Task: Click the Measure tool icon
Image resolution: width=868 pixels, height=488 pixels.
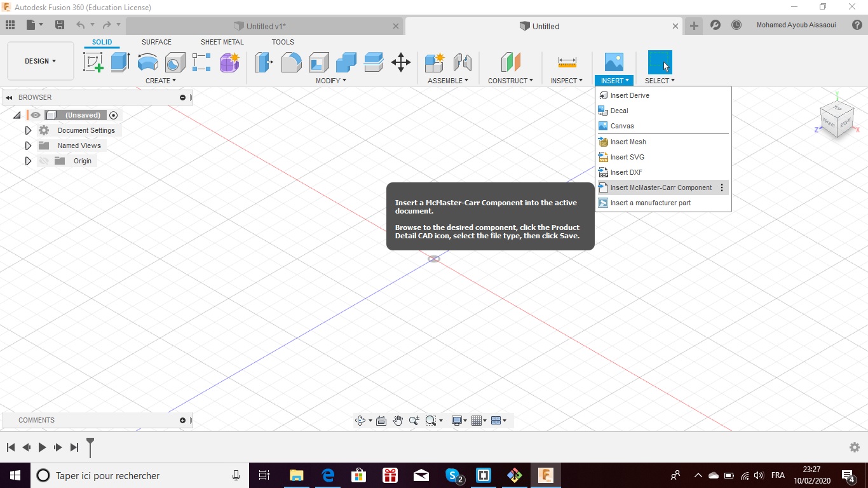Action: (567, 62)
